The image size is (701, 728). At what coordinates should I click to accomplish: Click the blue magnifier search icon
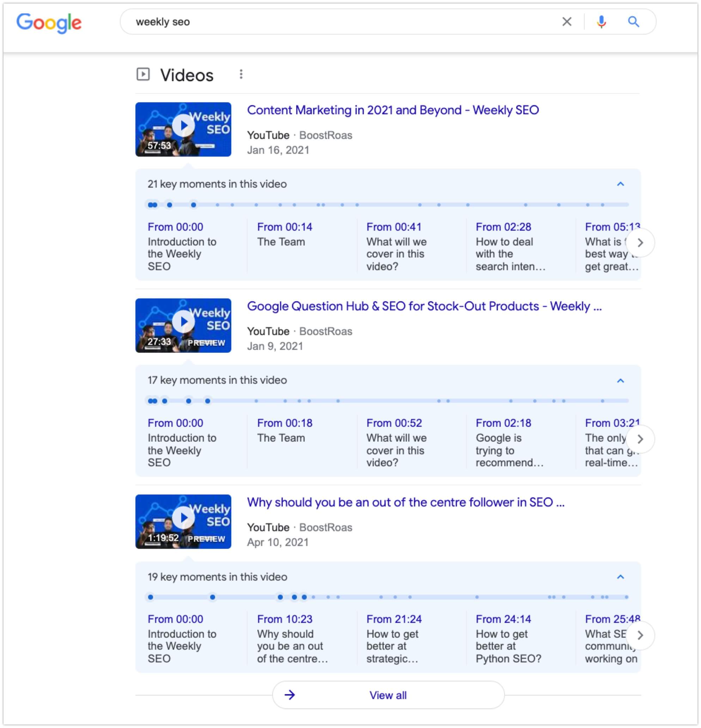click(633, 22)
